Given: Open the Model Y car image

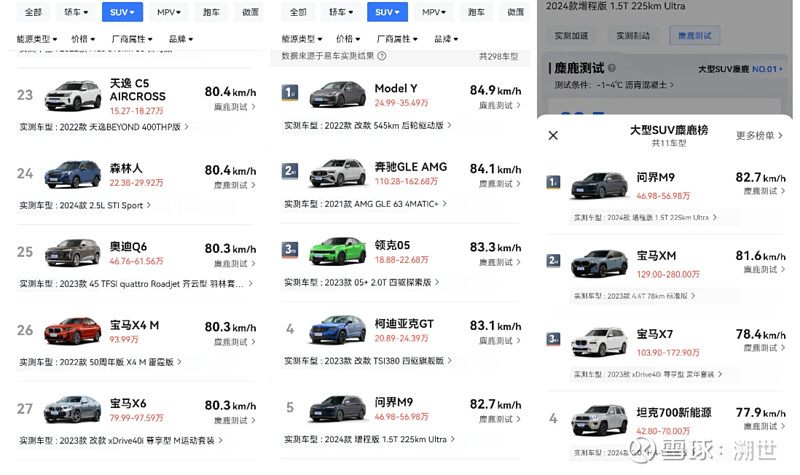Looking at the screenshot, I should (337, 94).
